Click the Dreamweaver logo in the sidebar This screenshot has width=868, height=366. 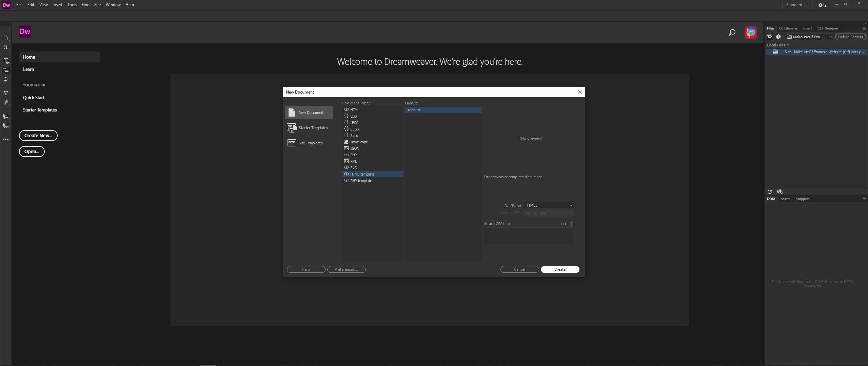pos(25,31)
